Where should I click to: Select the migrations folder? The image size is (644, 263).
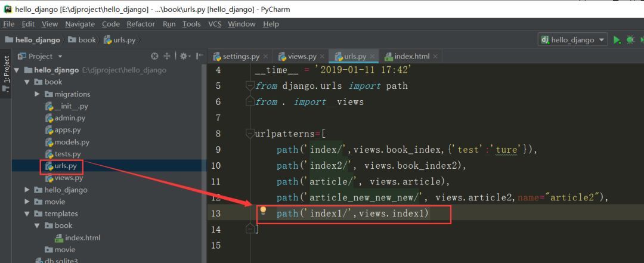click(67, 94)
